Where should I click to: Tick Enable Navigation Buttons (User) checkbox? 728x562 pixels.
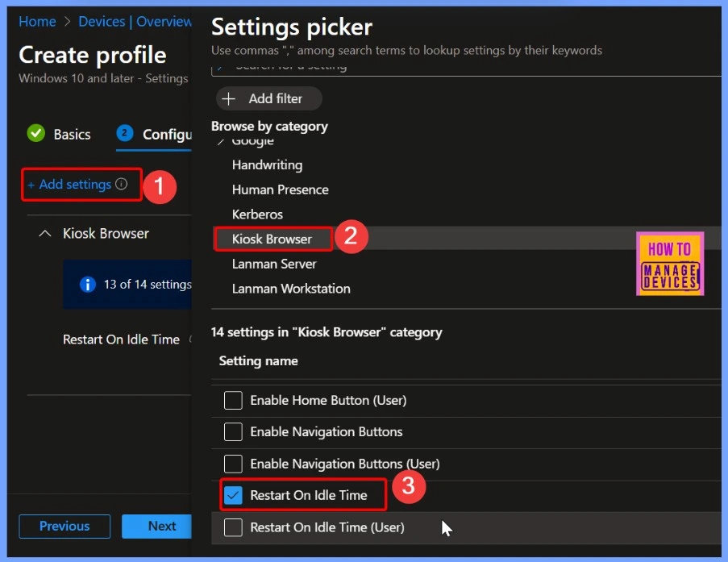(233, 464)
